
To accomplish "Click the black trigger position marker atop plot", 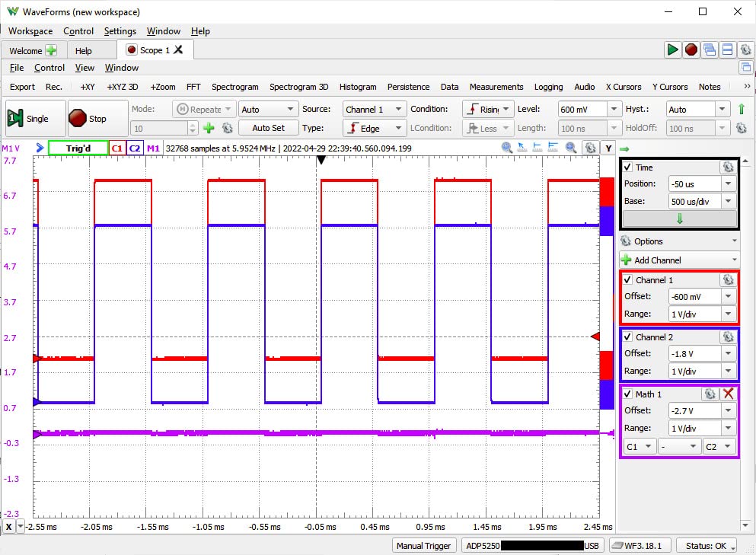I will point(321,160).
